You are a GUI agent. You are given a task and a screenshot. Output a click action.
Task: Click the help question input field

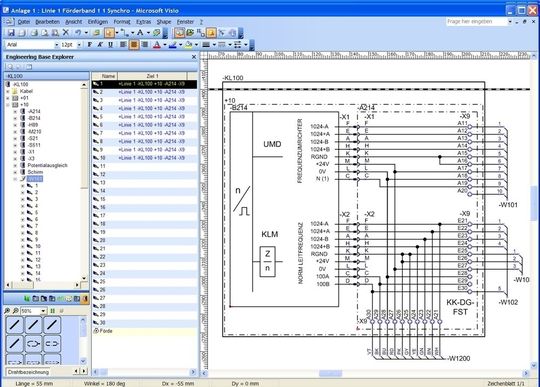coord(476,21)
